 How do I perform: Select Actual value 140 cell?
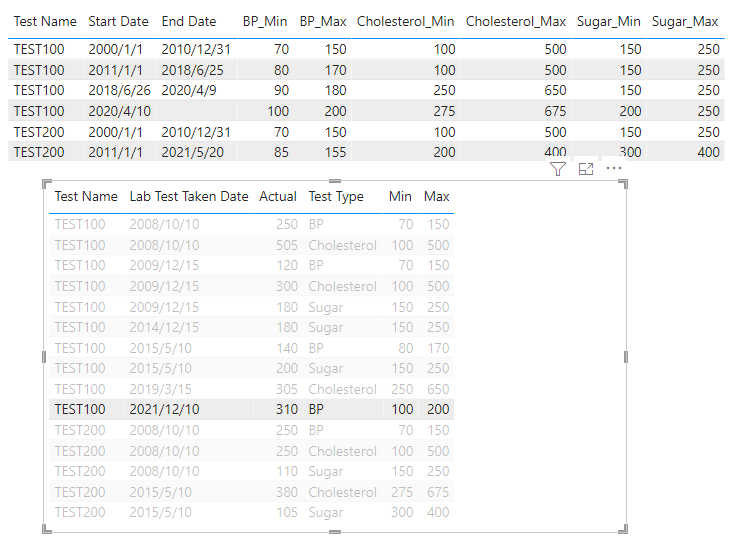pyautogui.click(x=287, y=348)
